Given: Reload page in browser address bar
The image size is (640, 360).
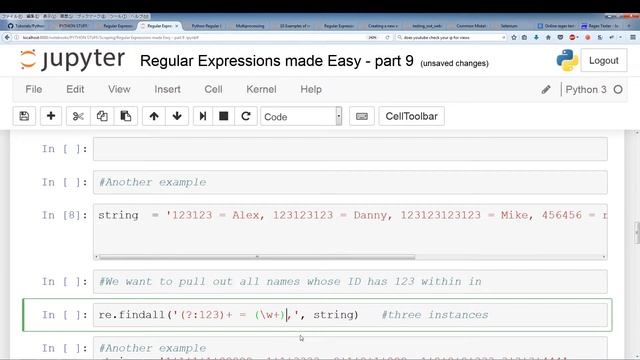Looking at the screenshot, I should [387, 37].
